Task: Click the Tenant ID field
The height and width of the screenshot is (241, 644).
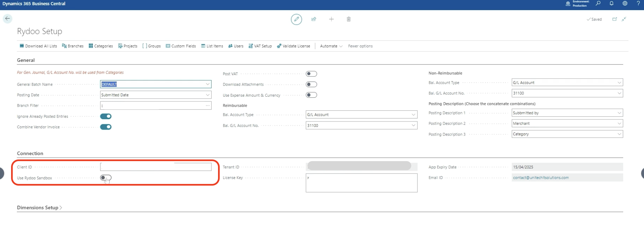Action: (x=362, y=167)
